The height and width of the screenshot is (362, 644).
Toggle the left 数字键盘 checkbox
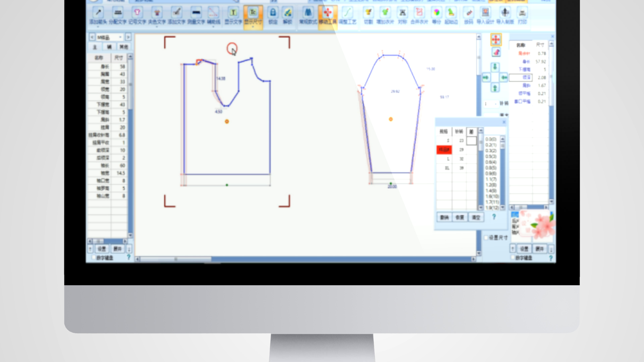pyautogui.click(x=94, y=258)
